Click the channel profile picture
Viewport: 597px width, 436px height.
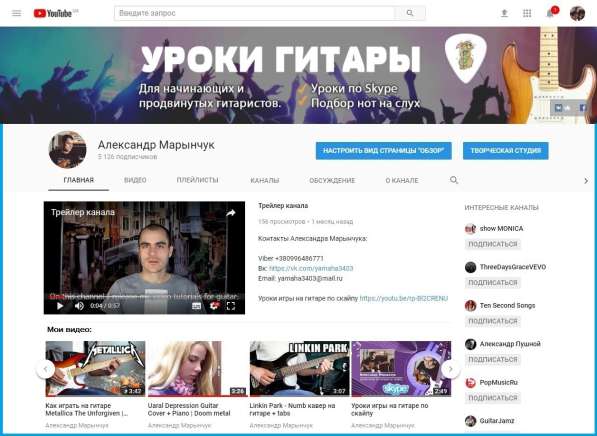tap(67, 150)
